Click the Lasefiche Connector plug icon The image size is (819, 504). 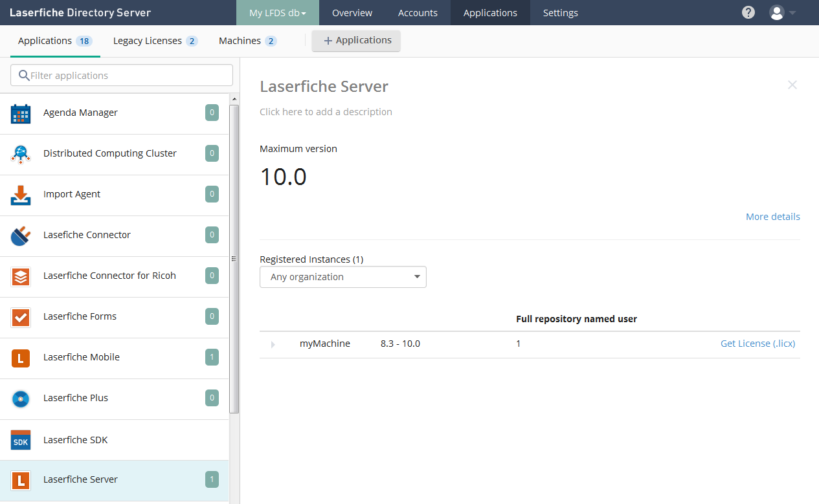coord(21,236)
